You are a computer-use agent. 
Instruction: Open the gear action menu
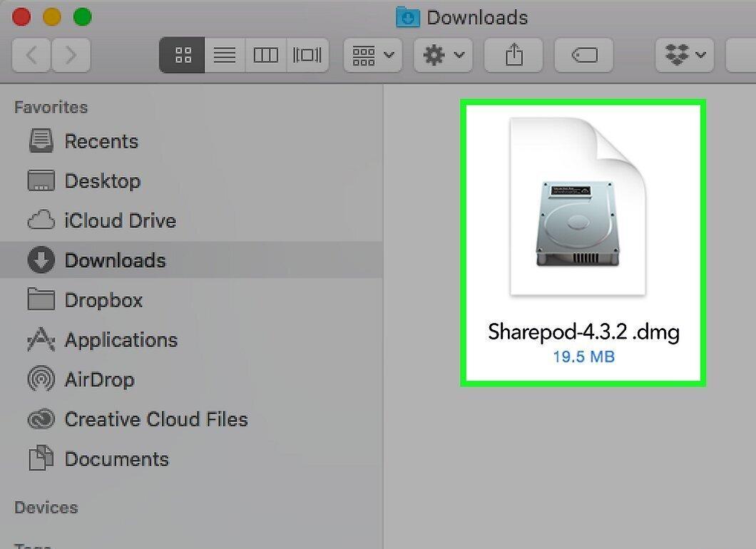pos(443,55)
